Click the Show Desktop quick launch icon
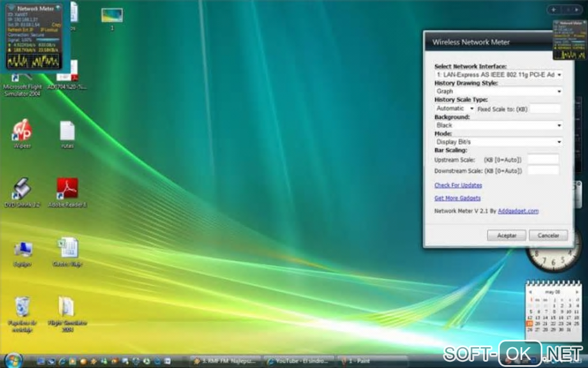 click(40, 361)
